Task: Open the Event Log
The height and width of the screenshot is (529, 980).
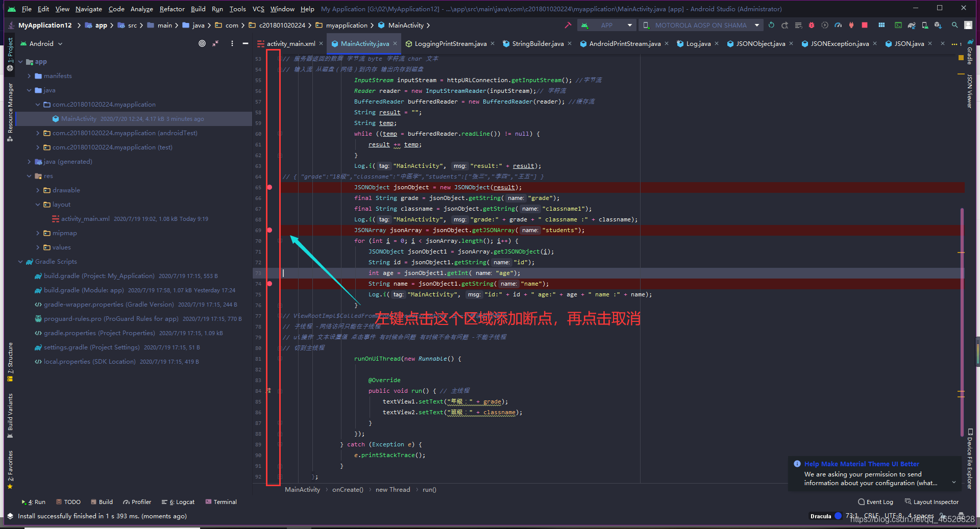Action: (x=876, y=502)
